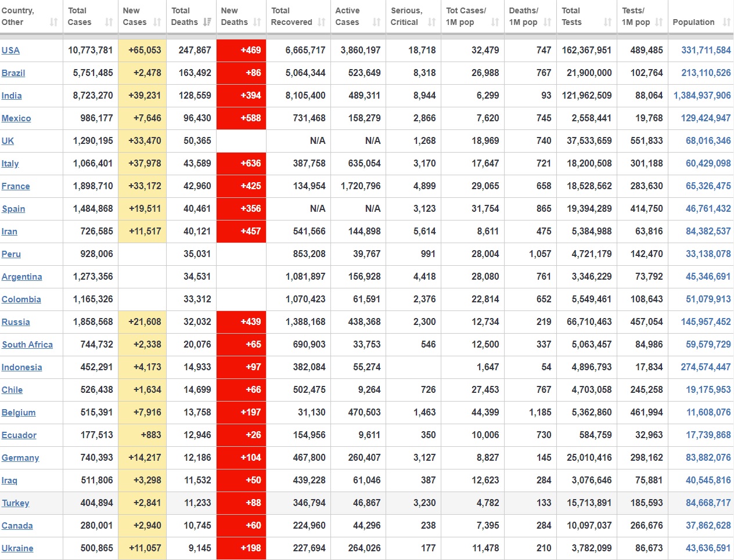Sort table by Total Cases sort icon
734x560 pixels.
(109, 22)
